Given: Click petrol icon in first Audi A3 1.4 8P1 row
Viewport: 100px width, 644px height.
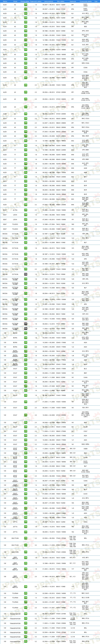Looking at the screenshot, I should coord(26,5).
